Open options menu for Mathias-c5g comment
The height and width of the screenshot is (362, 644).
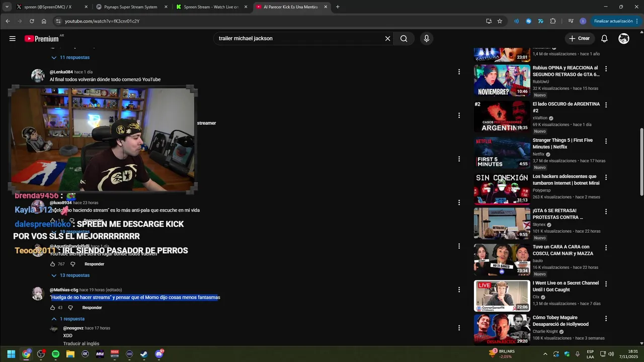point(459,290)
